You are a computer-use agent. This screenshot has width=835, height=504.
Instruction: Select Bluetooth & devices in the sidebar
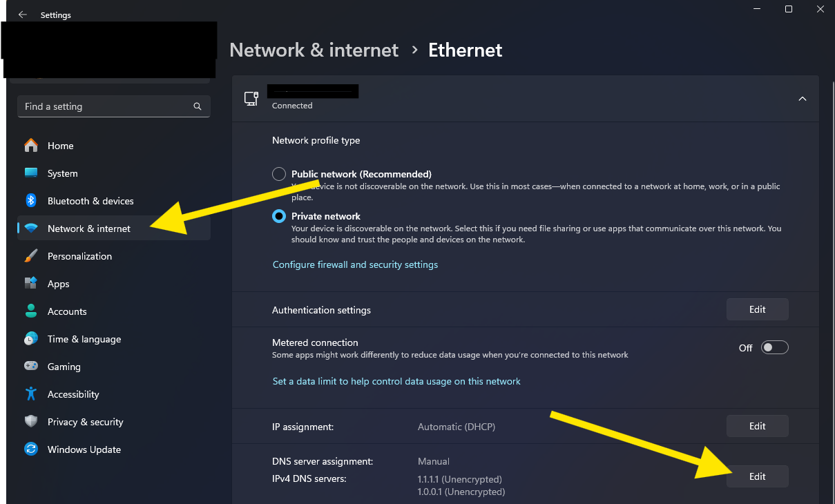point(90,201)
